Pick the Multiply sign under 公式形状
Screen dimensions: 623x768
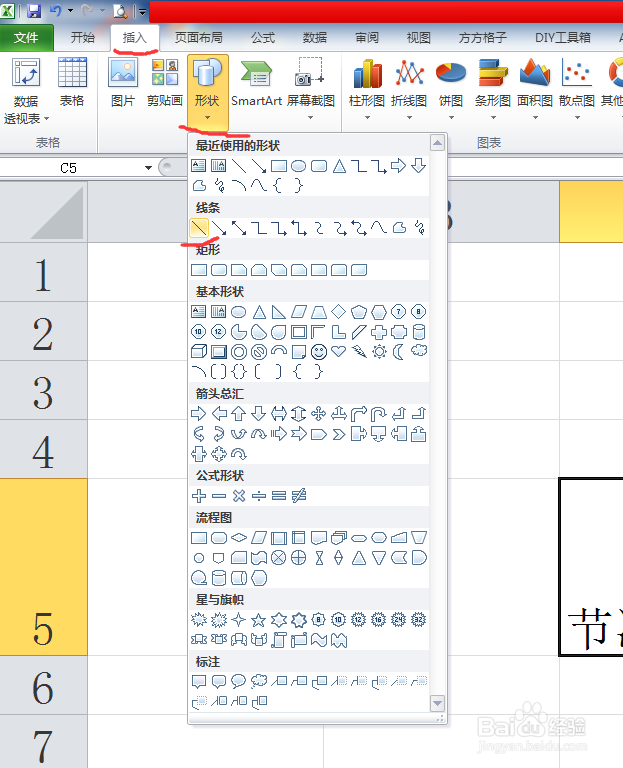tap(239, 496)
